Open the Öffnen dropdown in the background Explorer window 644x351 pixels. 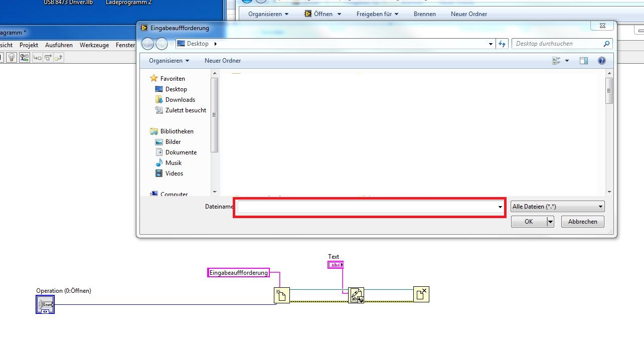click(323, 14)
